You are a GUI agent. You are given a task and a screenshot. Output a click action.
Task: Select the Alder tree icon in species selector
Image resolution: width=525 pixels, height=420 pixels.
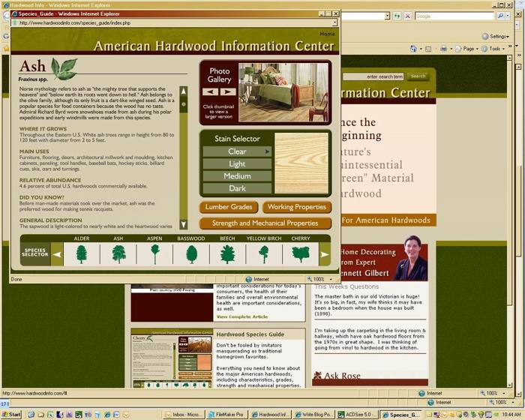81,254
